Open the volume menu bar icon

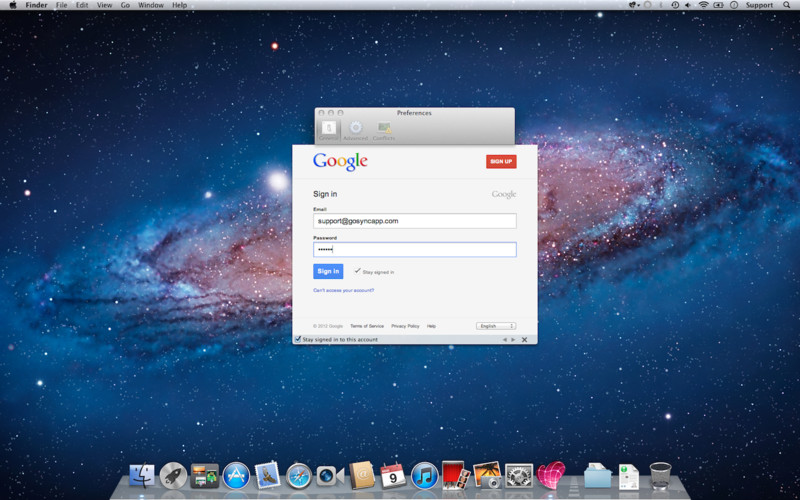(688, 5)
